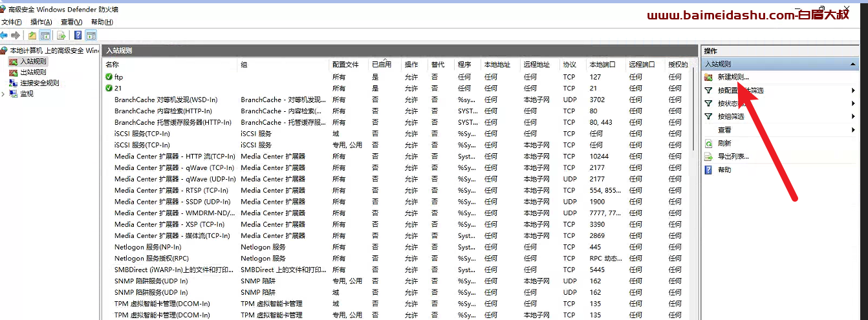Open the 帮助(H) menu in menu bar
The height and width of the screenshot is (320, 868).
(x=102, y=22)
